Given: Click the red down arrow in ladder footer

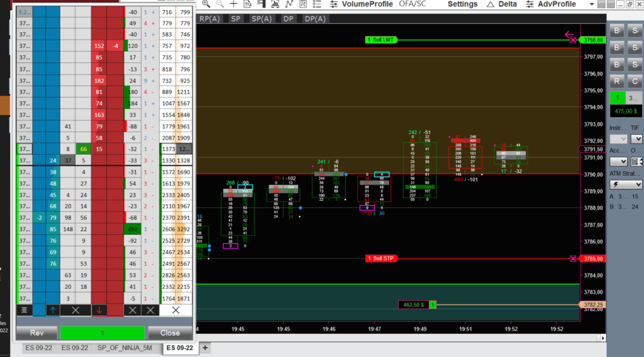Looking at the screenshot, I should [99, 310].
